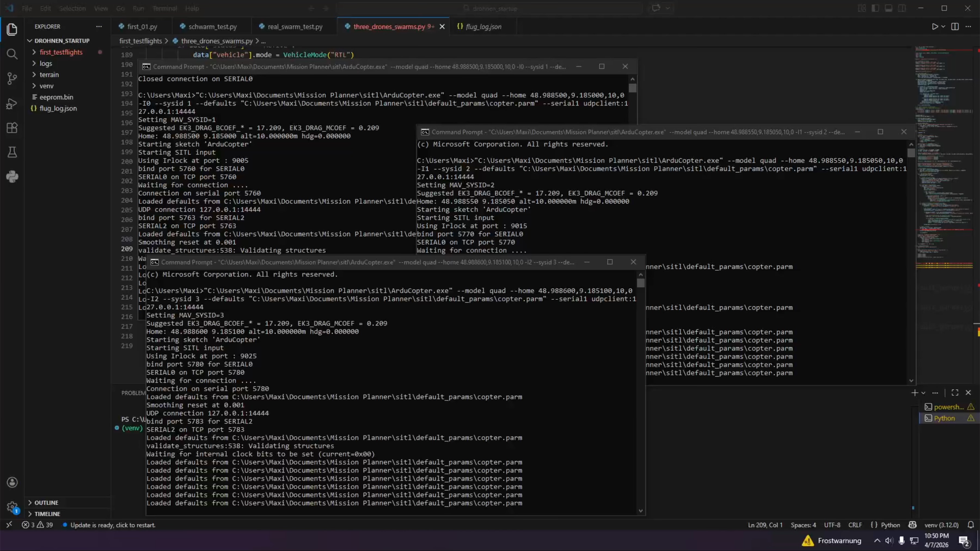Image resolution: width=980 pixels, height=551 pixels.
Task: Expand the OUTLINE section
Action: [x=46, y=503]
